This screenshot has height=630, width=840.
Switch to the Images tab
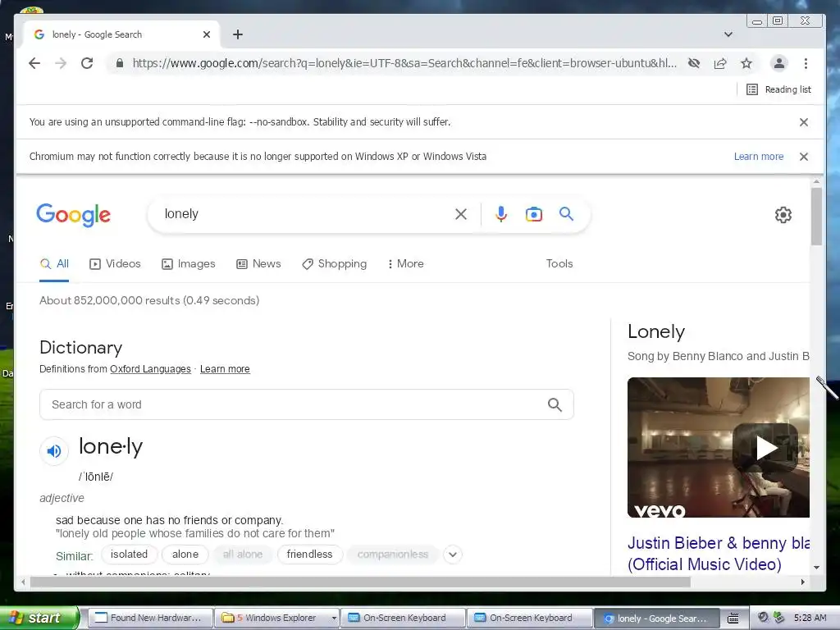[189, 263]
